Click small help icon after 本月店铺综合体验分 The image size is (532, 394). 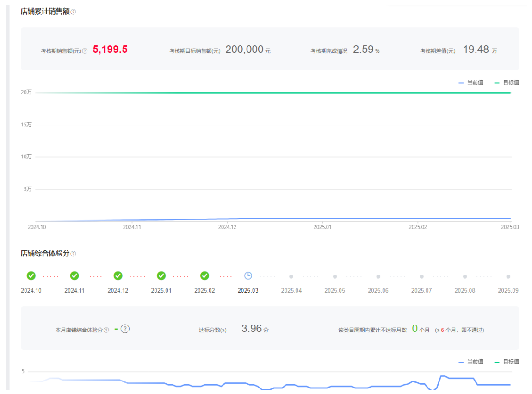(x=106, y=330)
